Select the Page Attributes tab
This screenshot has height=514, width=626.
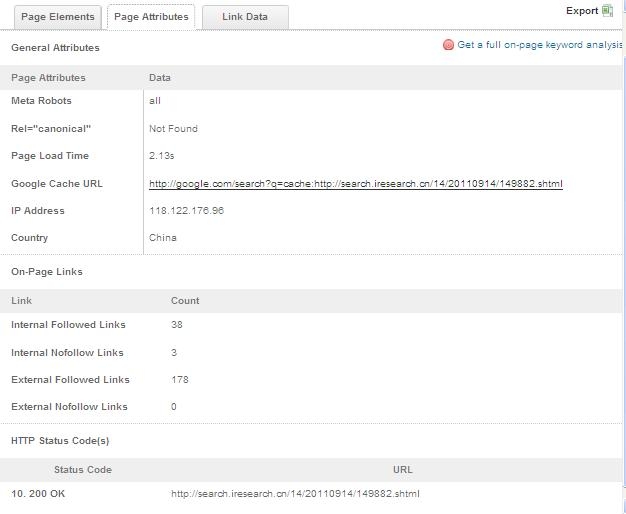click(x=151, y=17)
